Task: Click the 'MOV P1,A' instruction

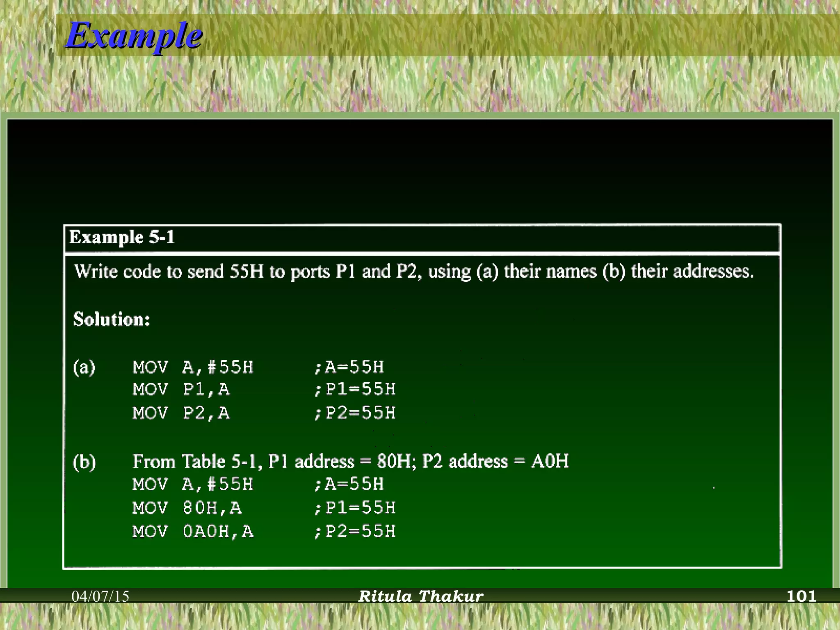Action: click(181, 389)
